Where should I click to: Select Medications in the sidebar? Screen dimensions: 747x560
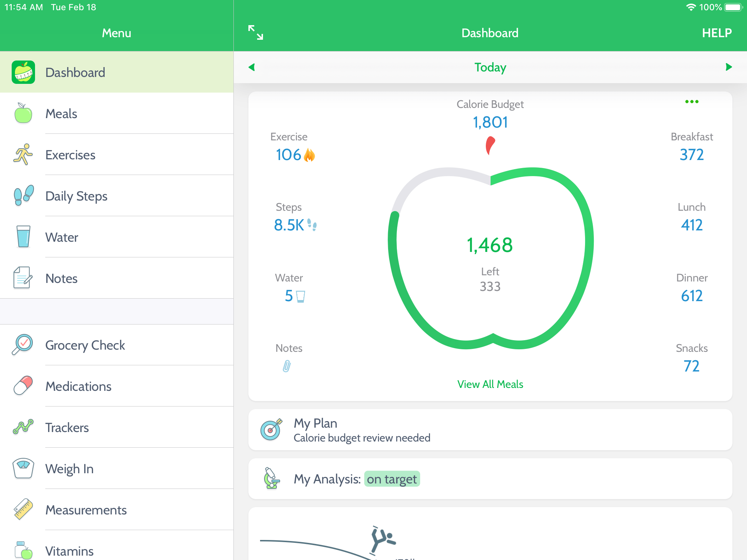pos(78,386)
